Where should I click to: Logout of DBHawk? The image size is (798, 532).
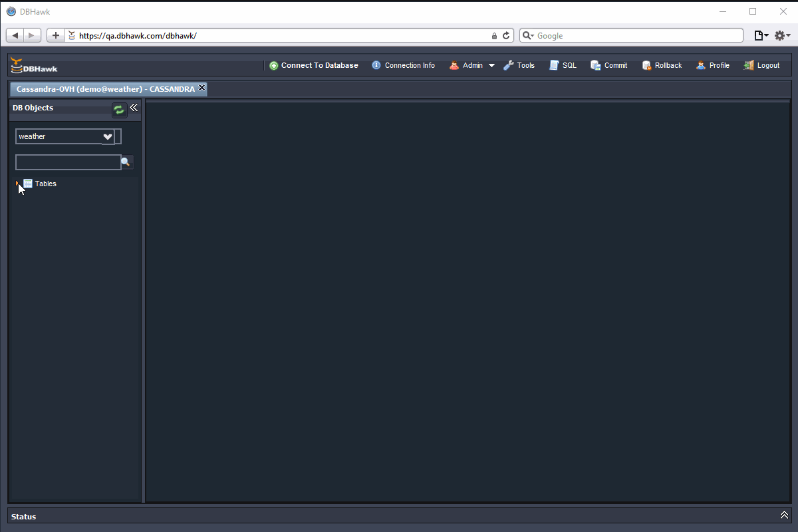click(761, 65)
